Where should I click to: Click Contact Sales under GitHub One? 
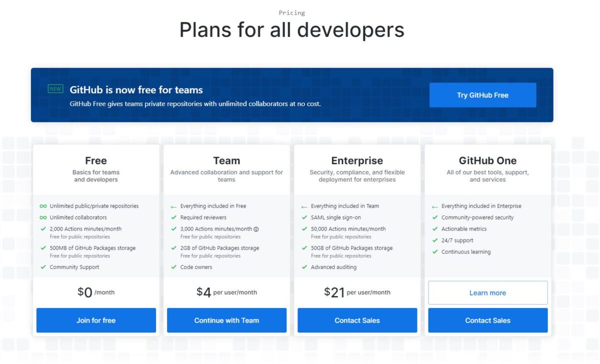pyautogui.click(x=487, y=320)
